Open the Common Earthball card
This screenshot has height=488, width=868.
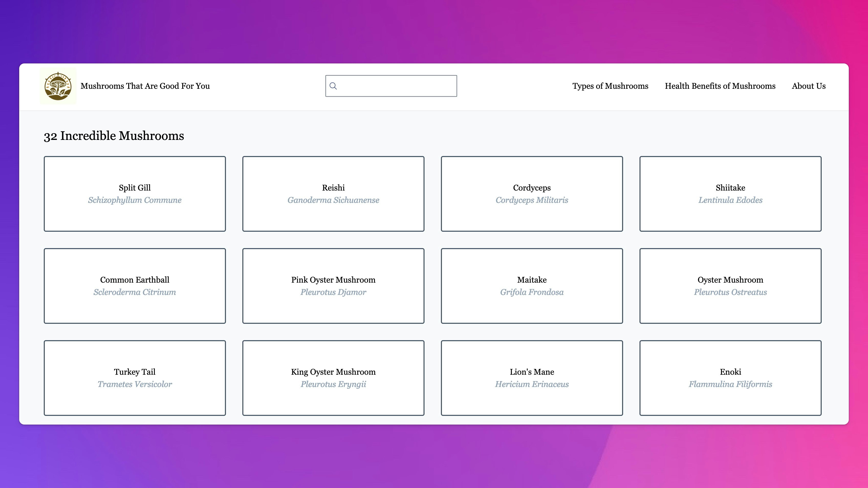pos(134,286)
